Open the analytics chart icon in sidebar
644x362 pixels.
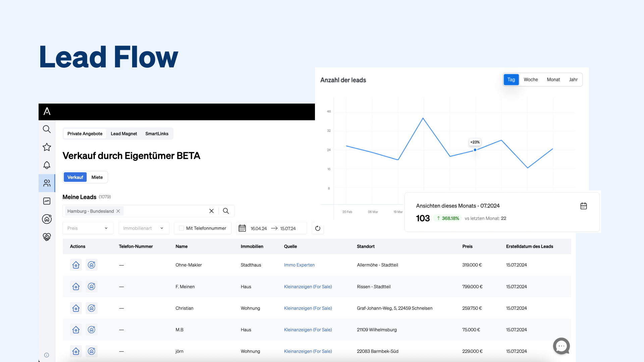47,201
